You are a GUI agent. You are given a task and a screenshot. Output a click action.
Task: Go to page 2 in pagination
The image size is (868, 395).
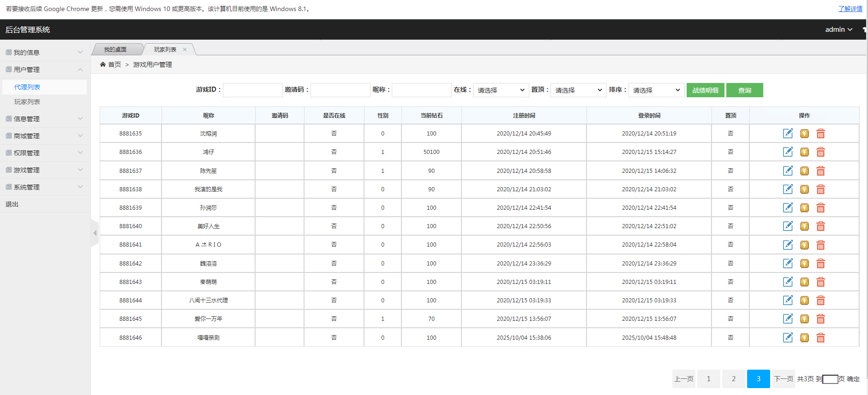point(733,379)
